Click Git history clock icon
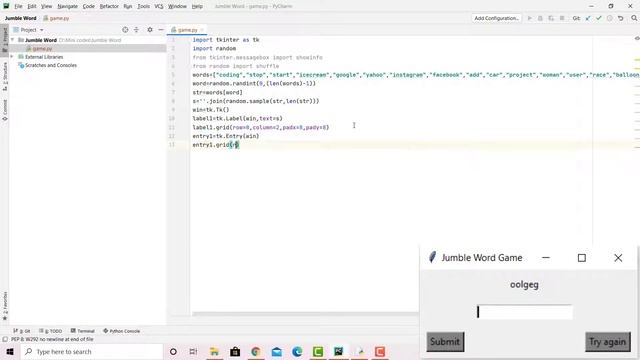 click(609, 18)
